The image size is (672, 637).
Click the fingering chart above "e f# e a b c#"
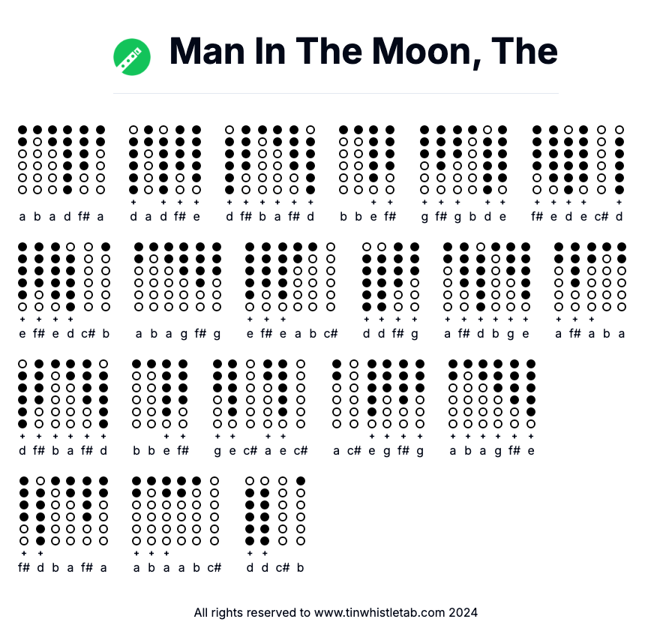[289, 276]
